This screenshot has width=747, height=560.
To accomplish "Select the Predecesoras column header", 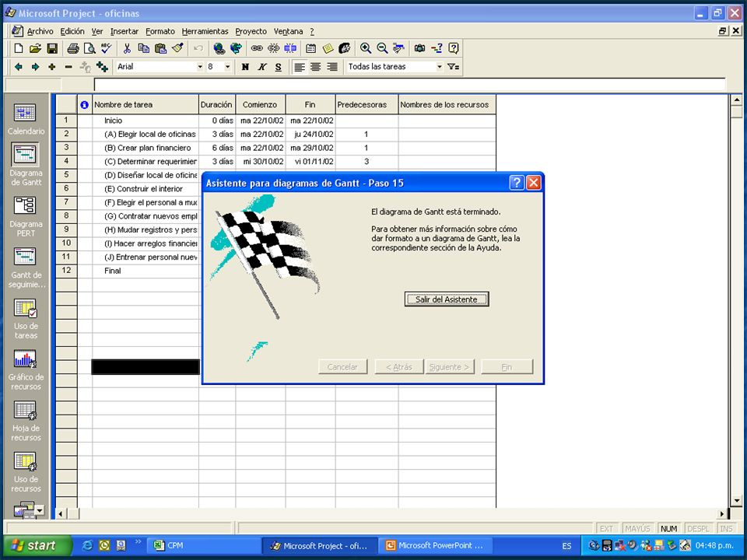I will click(366, 105).
